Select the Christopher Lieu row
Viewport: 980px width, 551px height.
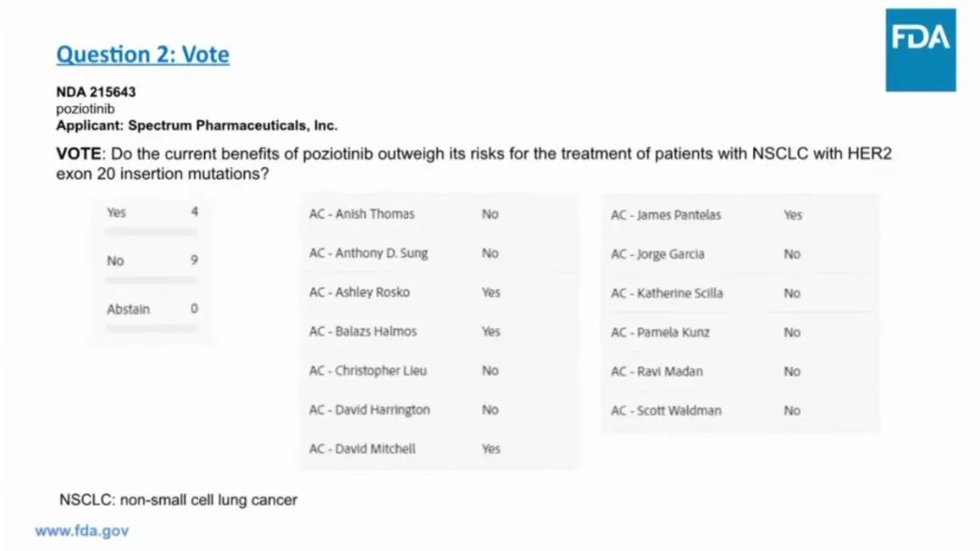439,371
